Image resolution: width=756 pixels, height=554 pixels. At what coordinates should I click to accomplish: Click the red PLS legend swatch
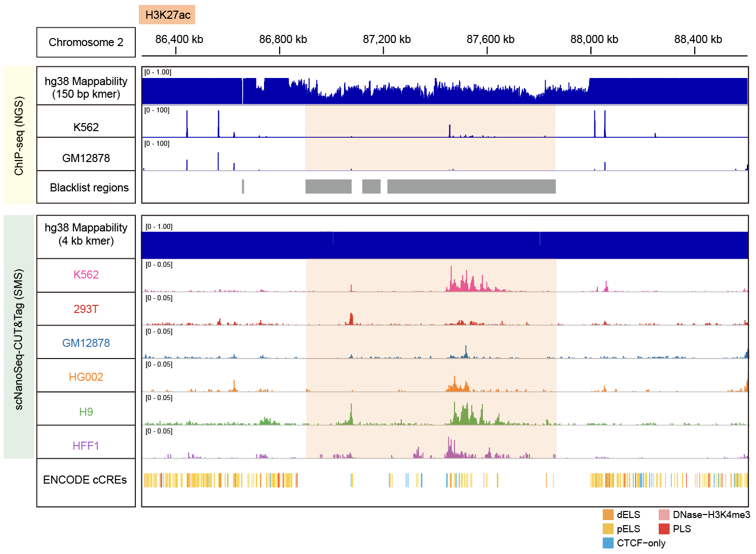[x=664, y=529]
